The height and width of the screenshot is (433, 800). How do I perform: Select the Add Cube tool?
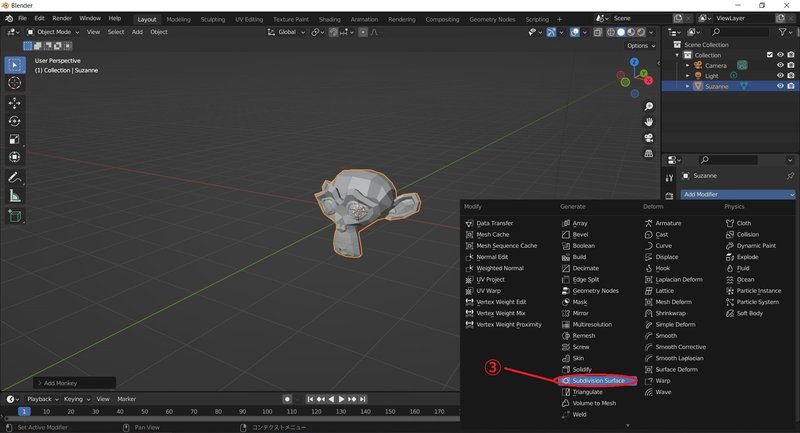[15, 216]
